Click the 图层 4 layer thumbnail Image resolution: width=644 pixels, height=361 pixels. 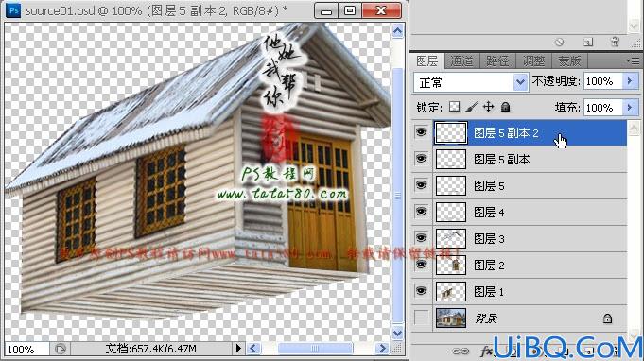point(450,212)
